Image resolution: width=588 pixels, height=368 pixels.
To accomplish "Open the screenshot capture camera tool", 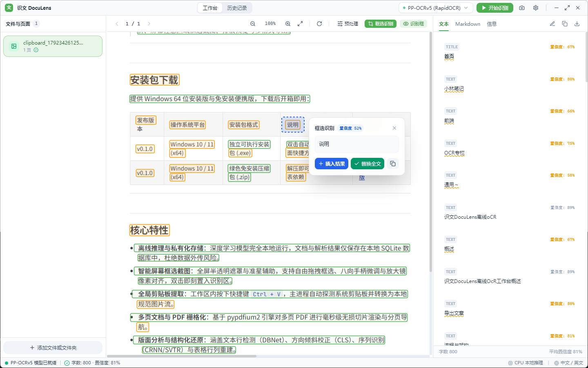I will (522, 8).
